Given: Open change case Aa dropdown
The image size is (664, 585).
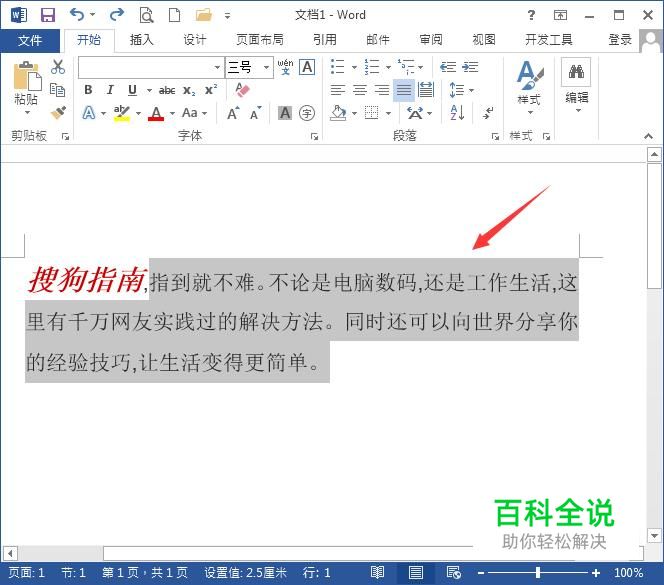Looking at the screenshot, I should 194,113.
